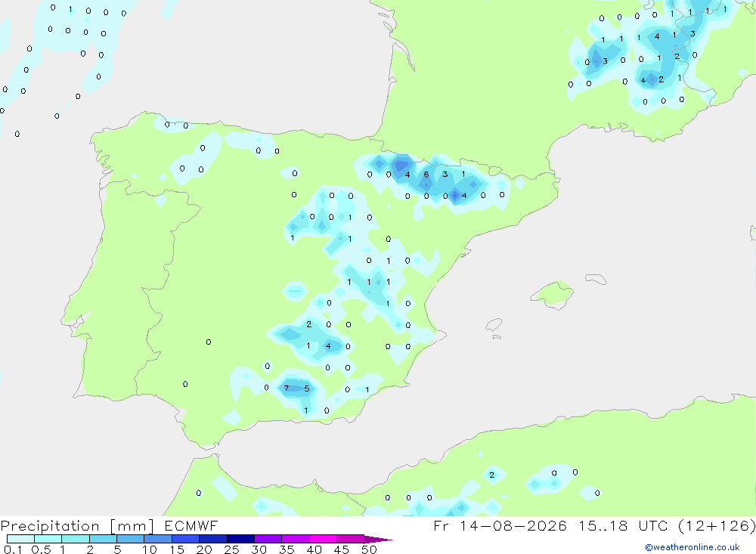
Task: Click the '2' precipitation value over North Africa
Action: coord(492,475)
